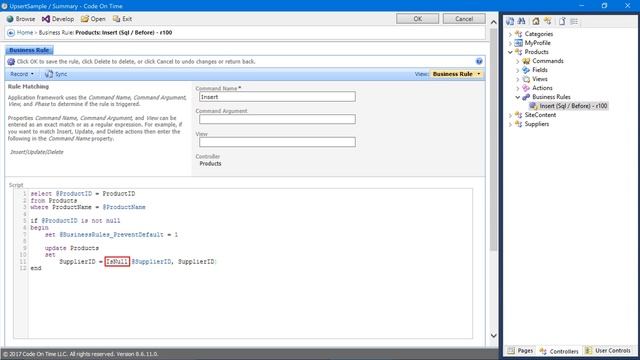This screenshot has width=640, height=360.
Task: Expand the SiteContent tree node
Action: (510, 115)
